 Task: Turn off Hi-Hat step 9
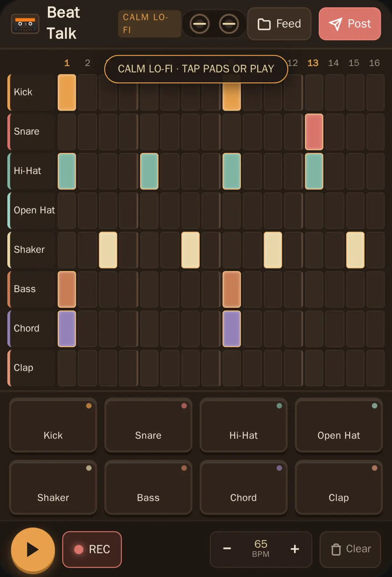tap(232, 171)
